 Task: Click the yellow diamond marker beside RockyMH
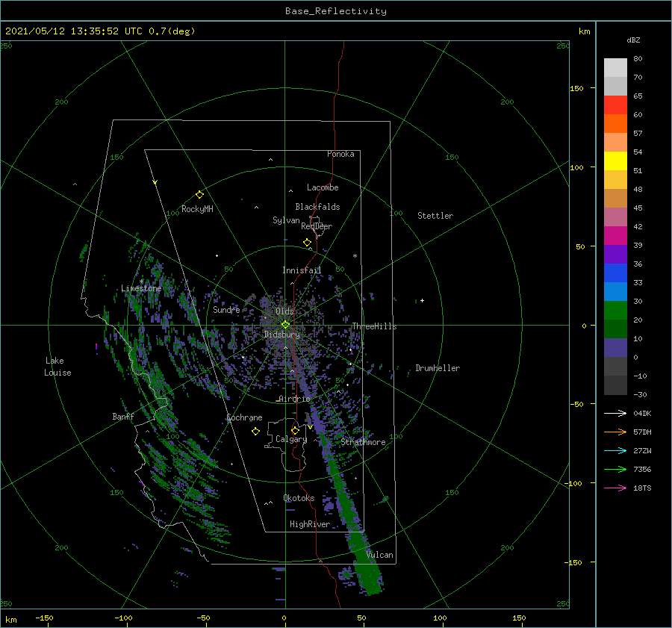pyautogui.click(x=199, y=195)
